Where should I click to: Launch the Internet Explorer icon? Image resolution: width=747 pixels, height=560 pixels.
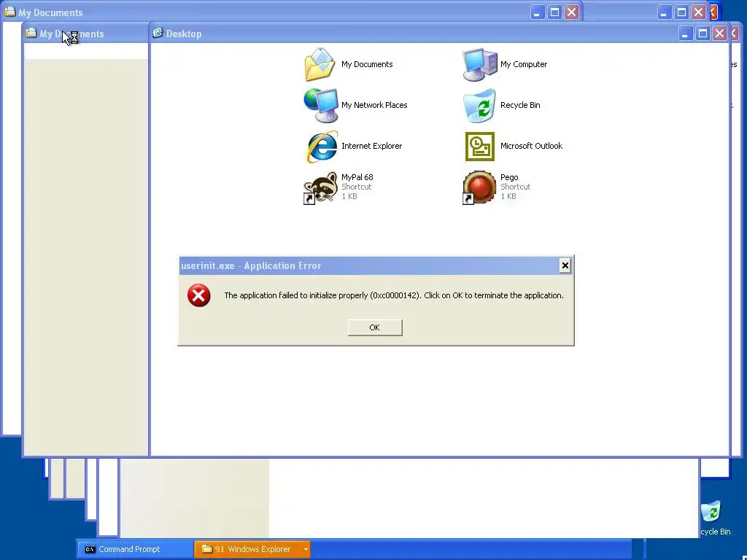322,146
